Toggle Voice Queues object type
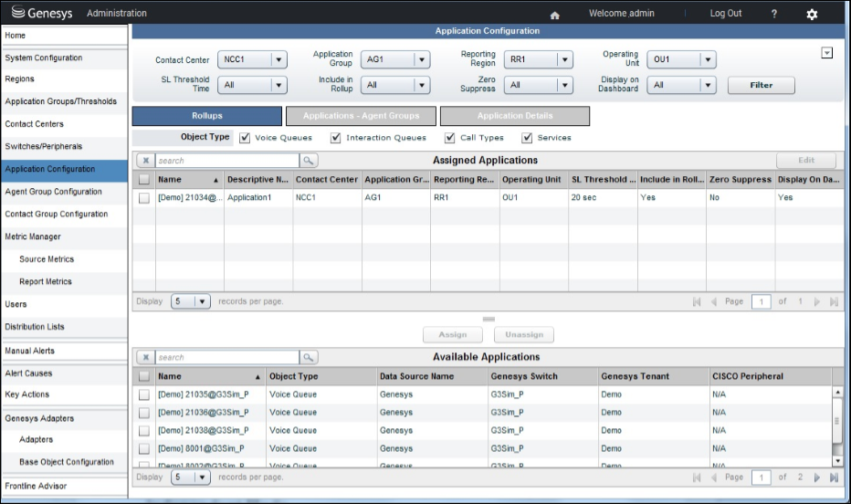Screen dimensions: 851x504 pos(245,138)
